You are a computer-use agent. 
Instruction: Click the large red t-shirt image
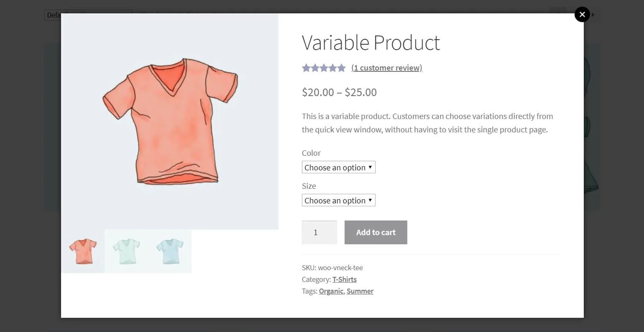coord(170,121)
